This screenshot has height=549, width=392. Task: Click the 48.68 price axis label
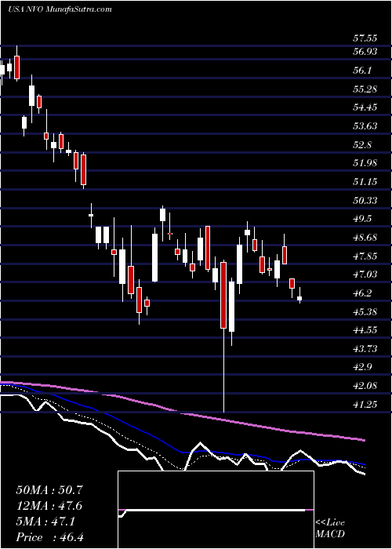365,238
